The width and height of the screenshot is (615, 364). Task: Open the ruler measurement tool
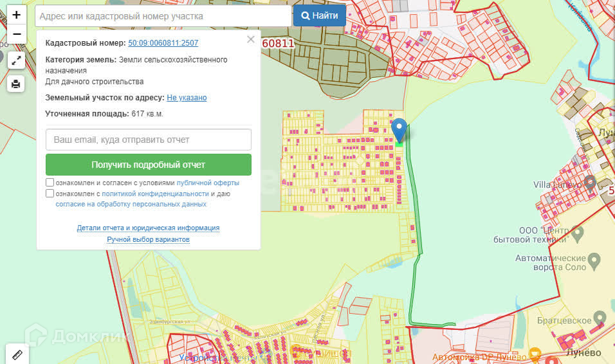coord(17,354)
